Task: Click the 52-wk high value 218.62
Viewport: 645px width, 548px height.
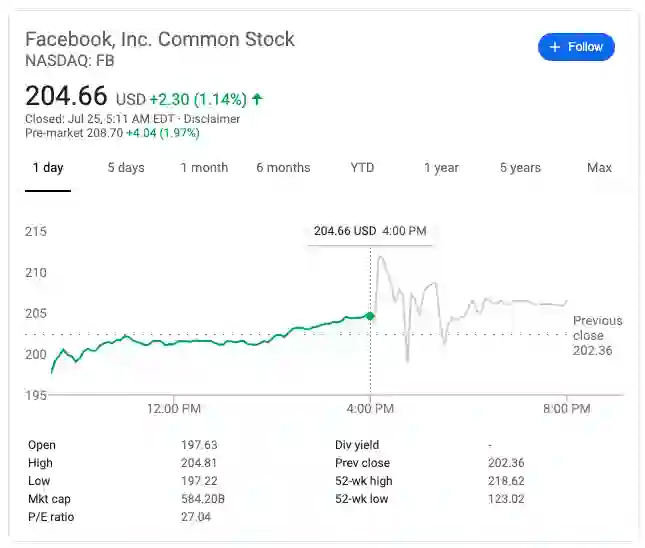Action: pos(505,481)
